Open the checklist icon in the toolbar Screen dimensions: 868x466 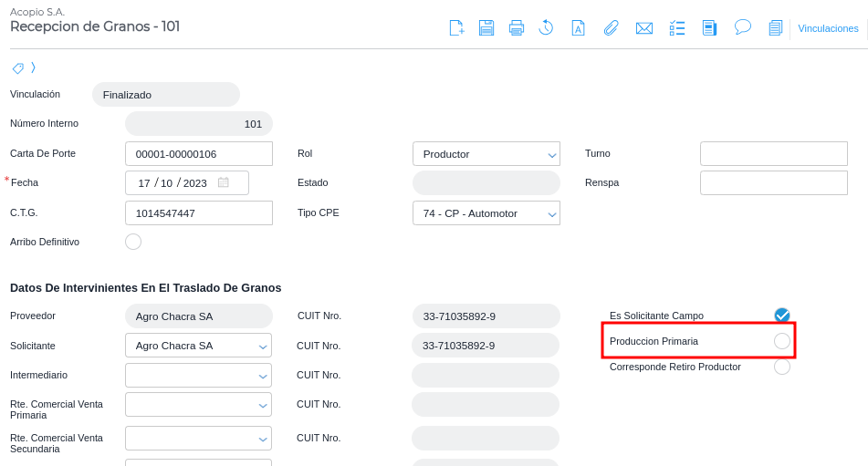(x=677, y=28)
